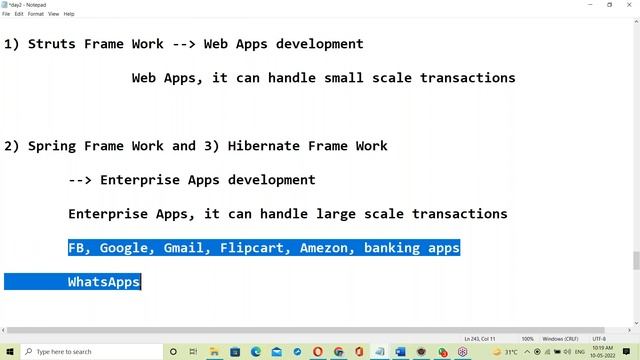Screen dimensions: 640x360
Task: Click the 100% zoom status entry
Action: 527,339
